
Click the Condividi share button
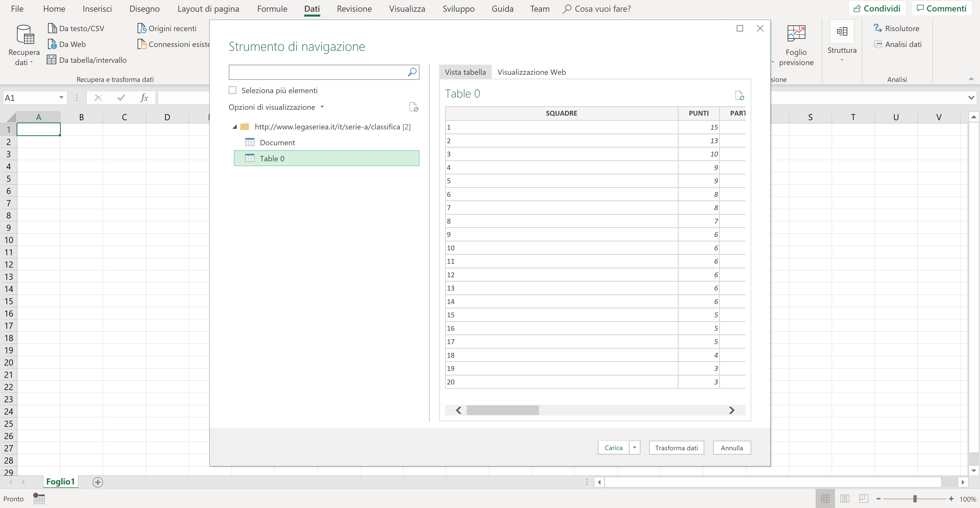click(877, 8)
